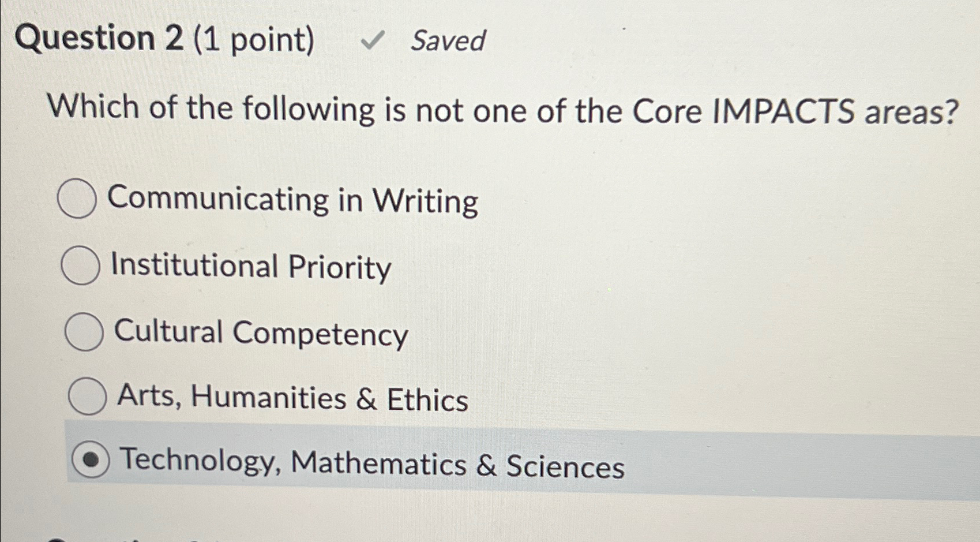Click the Institutional Priority label text

coord(250,267)
